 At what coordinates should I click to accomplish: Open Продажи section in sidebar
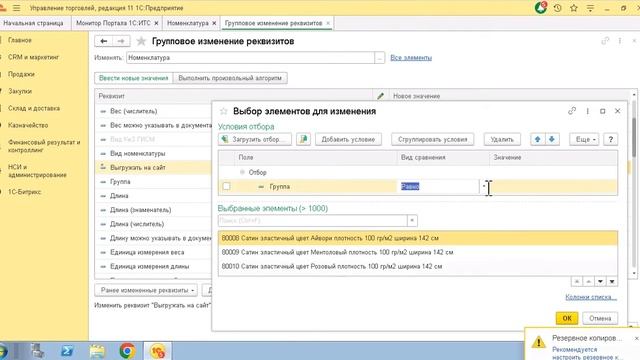pyautogui.click(x=21, y=74)
